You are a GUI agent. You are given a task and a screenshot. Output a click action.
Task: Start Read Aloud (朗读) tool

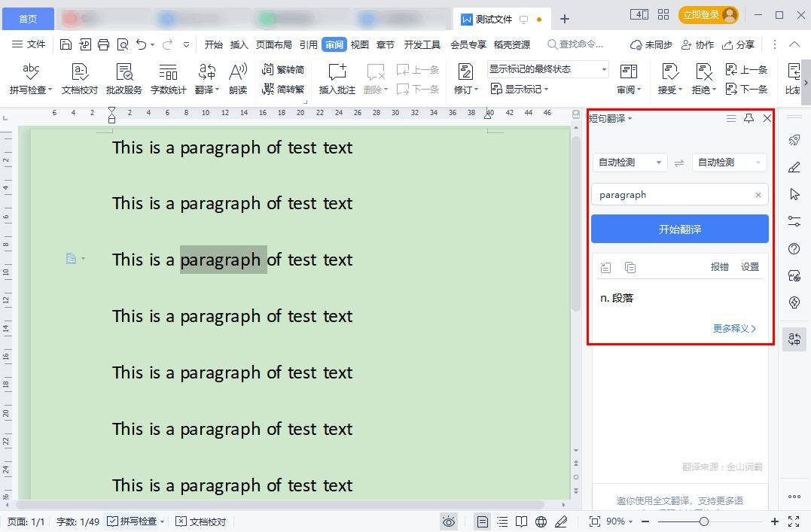tap(238, 78)
